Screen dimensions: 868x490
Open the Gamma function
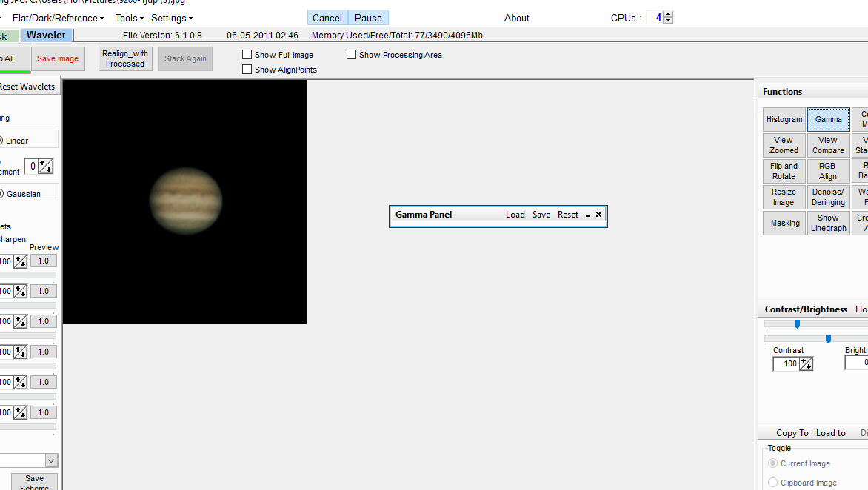point(828,119)
